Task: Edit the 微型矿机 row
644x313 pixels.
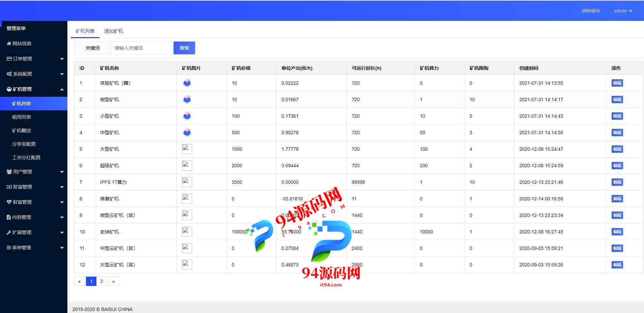Action: 617,99
